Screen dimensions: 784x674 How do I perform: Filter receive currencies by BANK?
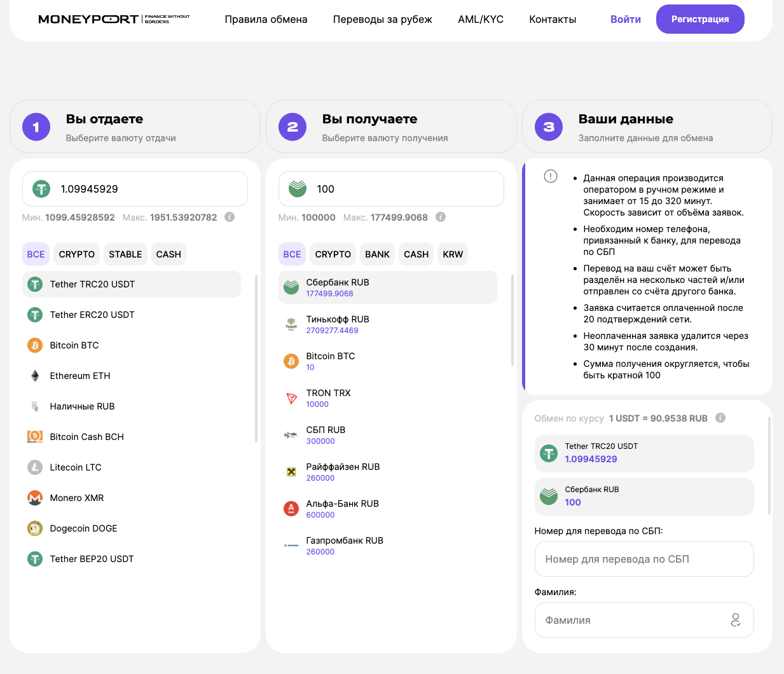(377, 254)
